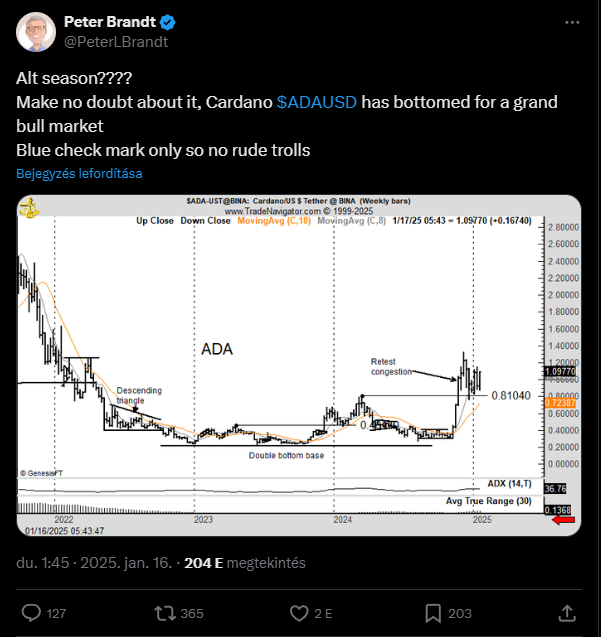The height and width of the screenshot is (637, 601).
Task: Open the three-dot more options menu
Action: point(572,23)
